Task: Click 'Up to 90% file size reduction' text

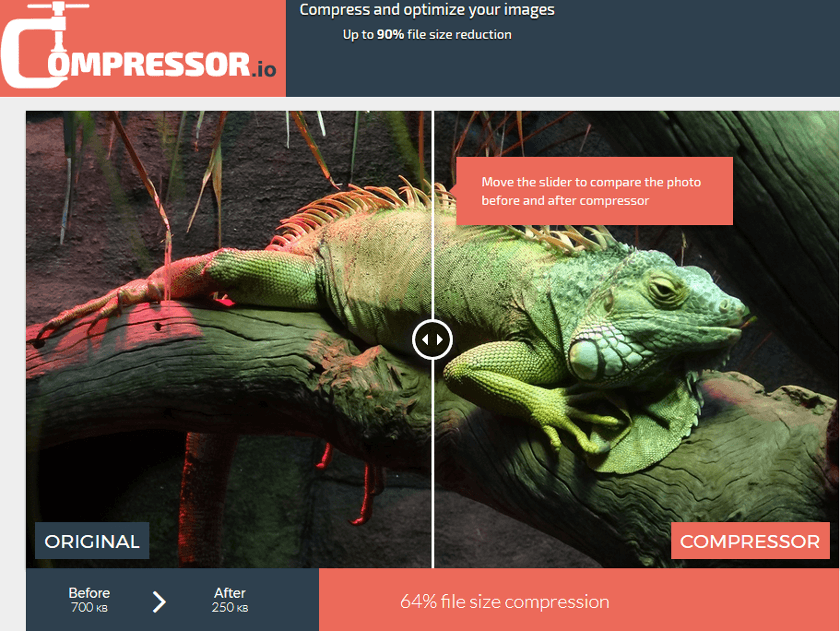Action: coord(427,35)
